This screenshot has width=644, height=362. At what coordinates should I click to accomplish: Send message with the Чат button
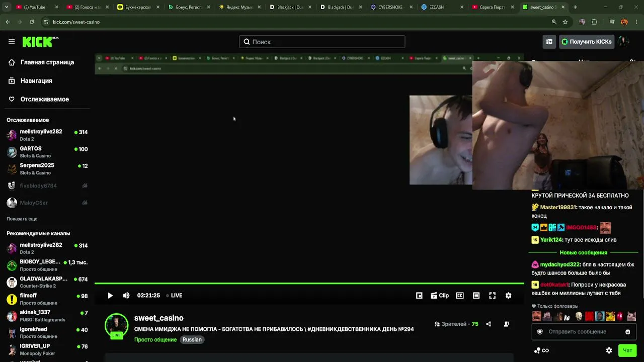pos(627,350)
